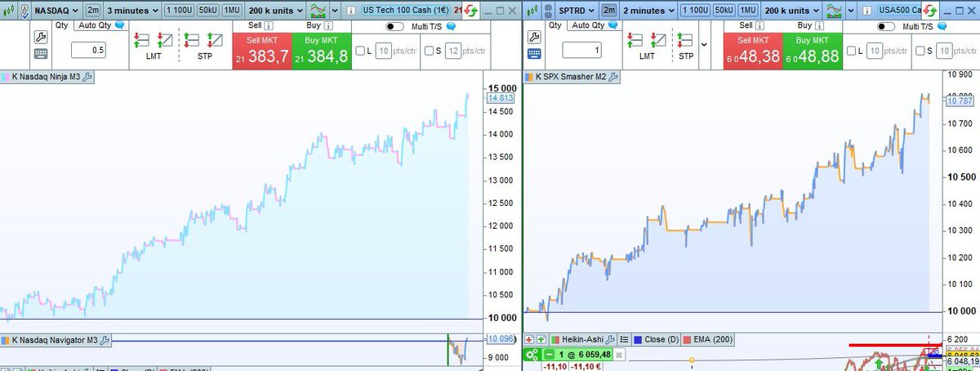Click the 50kU button in NASDAQ window
The height and width of the screenshot is (371, 980).
(x=207, y=10)
